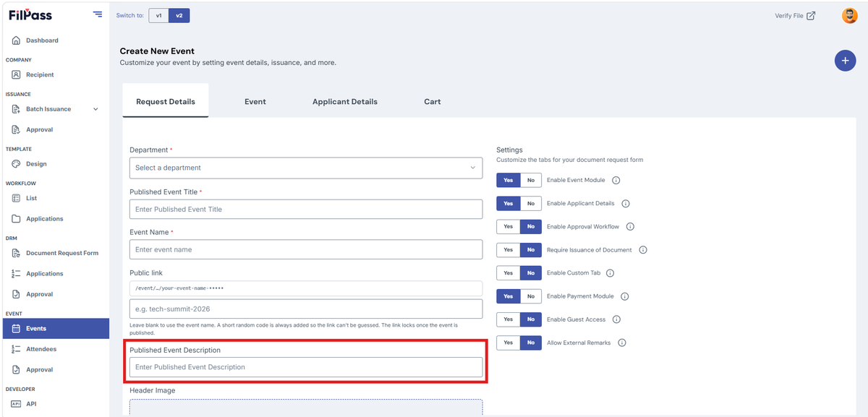Viewport: 868px width, 417px height.
Task: Set Enable Applicant Details to No
Action: (x=531, y=204)
